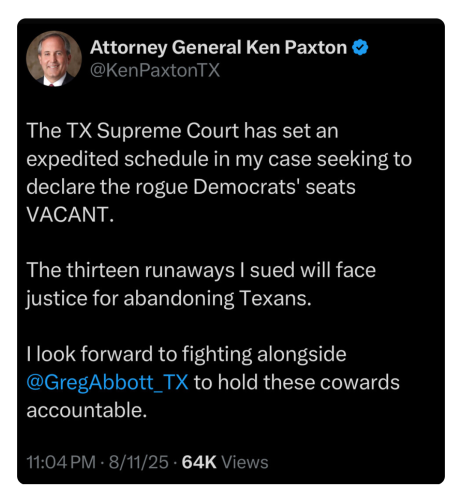Open the Attorney General Ken Paxton display name
The image size is (462, 500).
pos(218,47)
